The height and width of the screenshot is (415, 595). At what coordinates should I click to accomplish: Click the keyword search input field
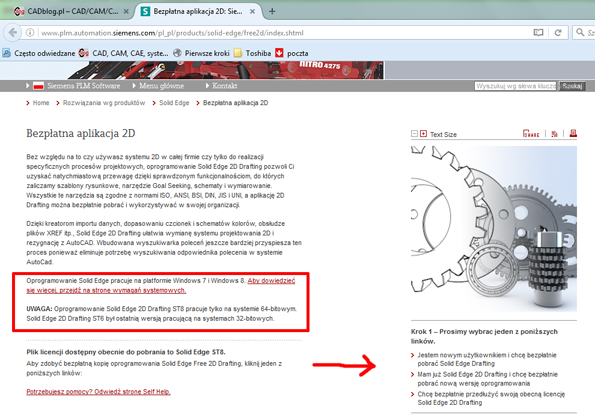pyautogui.click(x=516, y=86)
